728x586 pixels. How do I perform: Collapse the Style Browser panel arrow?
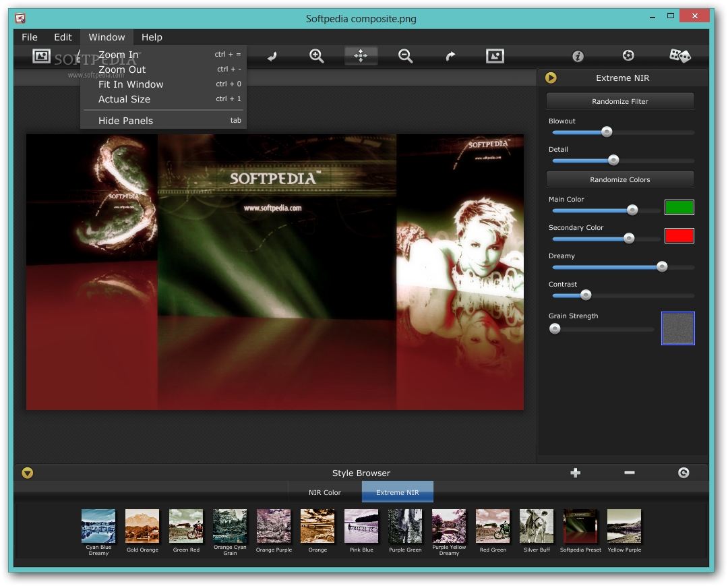point(28,473)
